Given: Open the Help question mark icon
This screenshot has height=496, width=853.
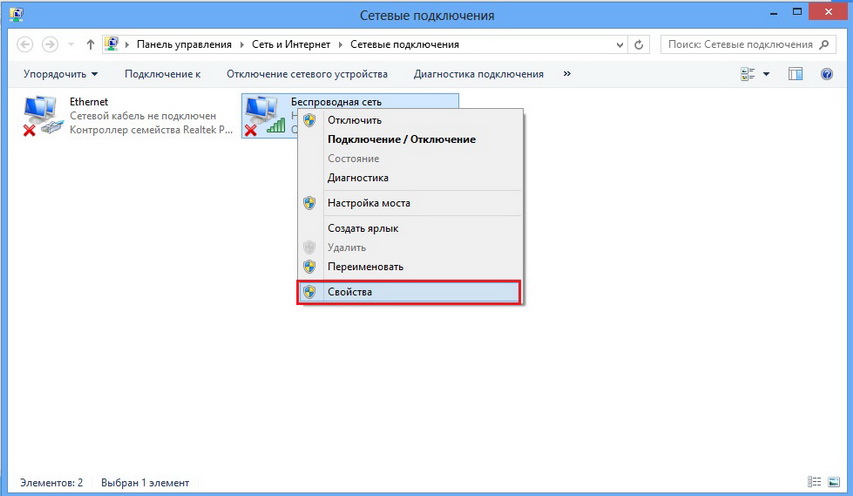Looking at the screenshot, I should (x=827, y=74).
